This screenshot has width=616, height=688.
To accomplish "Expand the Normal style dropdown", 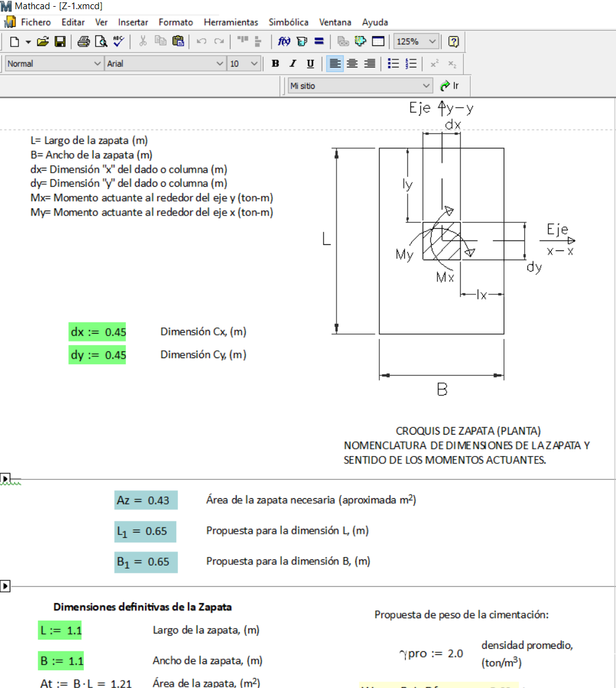I will (97, 64).
